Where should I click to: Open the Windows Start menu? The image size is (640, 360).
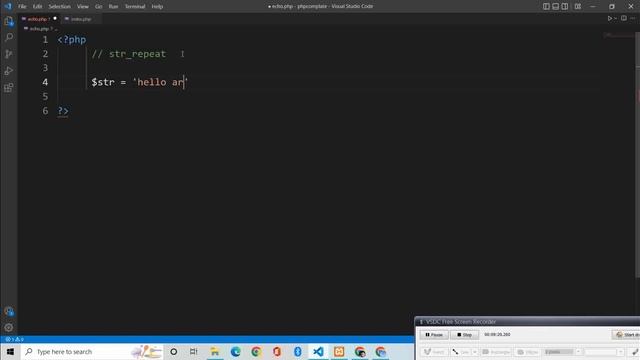(x=10, y=351)
